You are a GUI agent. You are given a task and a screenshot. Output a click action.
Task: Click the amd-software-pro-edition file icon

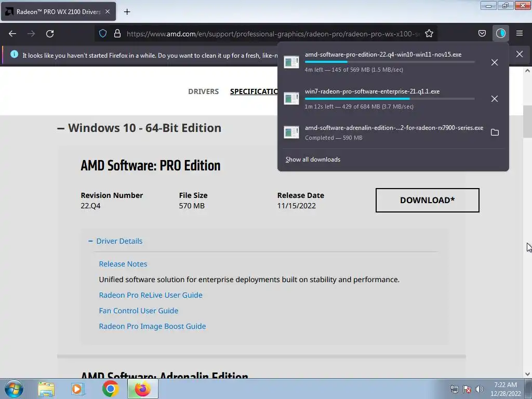coord(291,62)
